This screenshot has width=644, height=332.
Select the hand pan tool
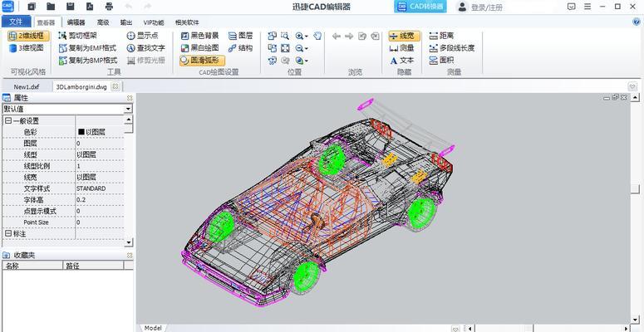pos(317,36)
